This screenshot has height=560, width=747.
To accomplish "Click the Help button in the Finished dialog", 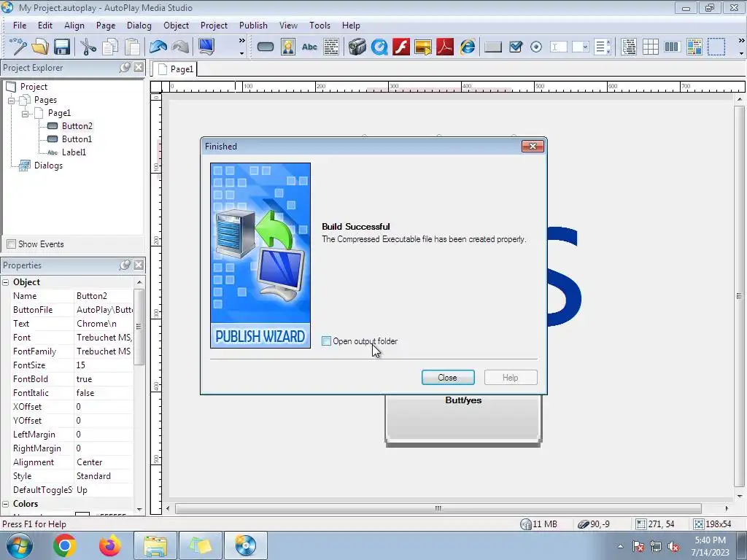I will tap(511, 378).
